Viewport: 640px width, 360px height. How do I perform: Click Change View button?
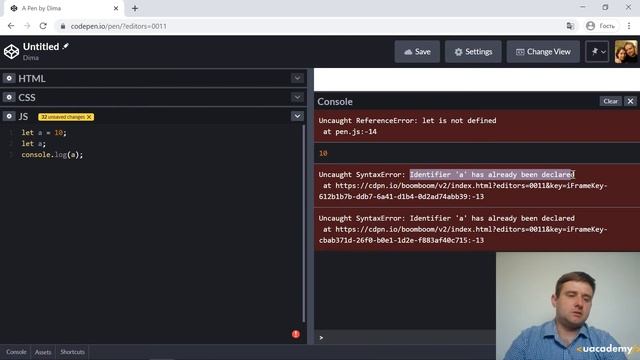[543, 52]
